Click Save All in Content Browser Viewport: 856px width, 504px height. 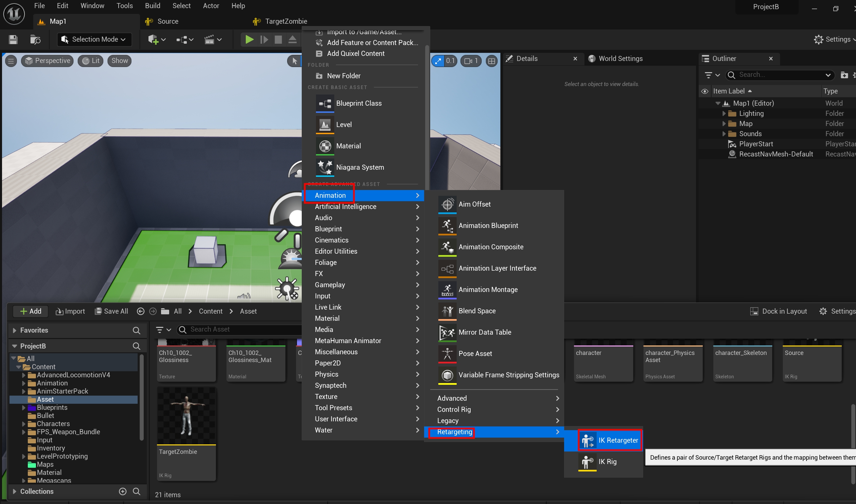pyautogui.click(x=112, y=311)
